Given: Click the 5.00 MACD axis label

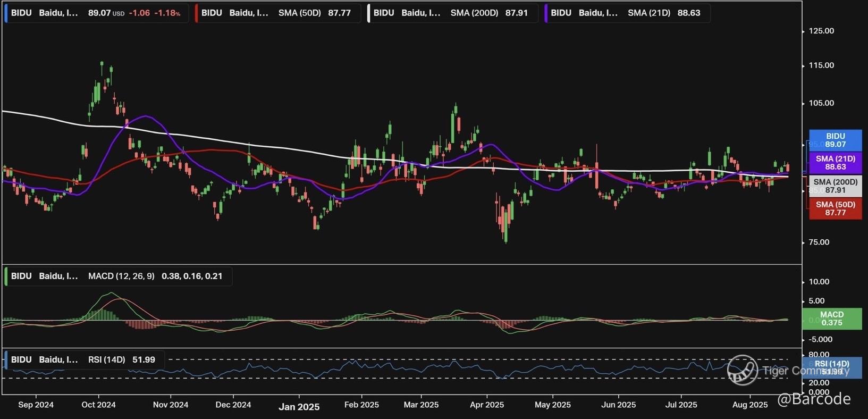Looking at the screenshot, I should (x=816, y=301).
